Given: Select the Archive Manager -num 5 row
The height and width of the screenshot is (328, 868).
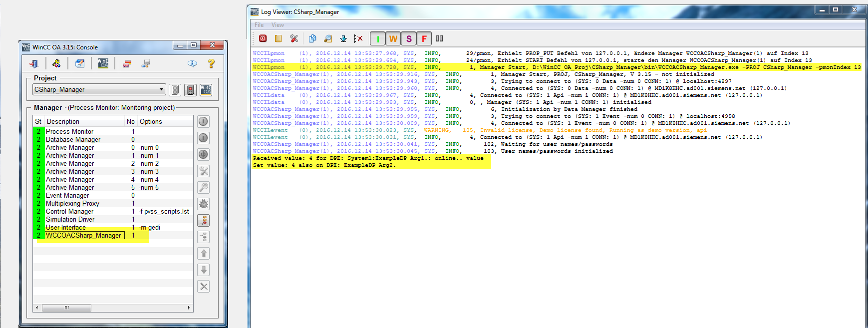Looking at the screenshot, I should pos(113,187).
